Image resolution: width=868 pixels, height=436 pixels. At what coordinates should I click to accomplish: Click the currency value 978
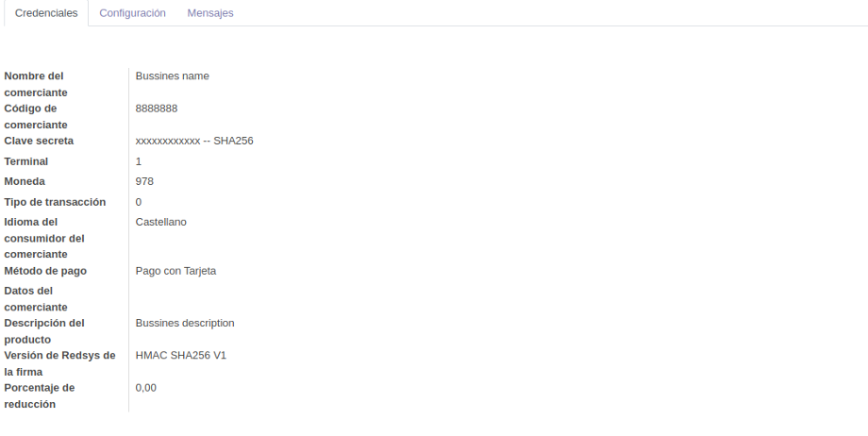(x=144, y=182)
